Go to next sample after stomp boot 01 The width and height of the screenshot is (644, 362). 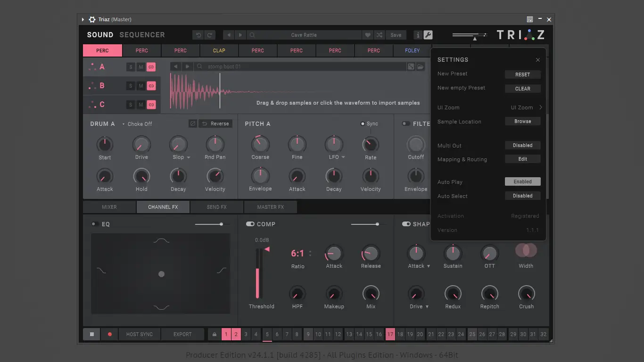pos(187,66)
